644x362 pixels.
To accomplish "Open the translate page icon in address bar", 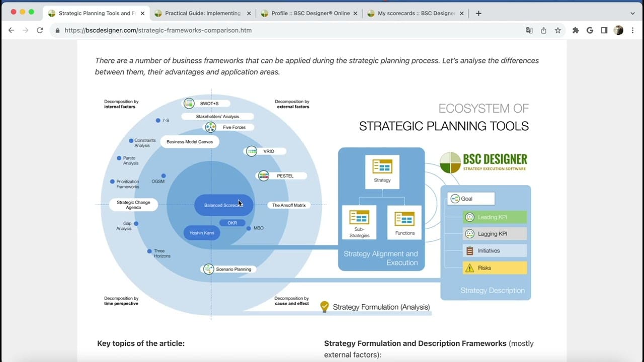I will point(529,30).
